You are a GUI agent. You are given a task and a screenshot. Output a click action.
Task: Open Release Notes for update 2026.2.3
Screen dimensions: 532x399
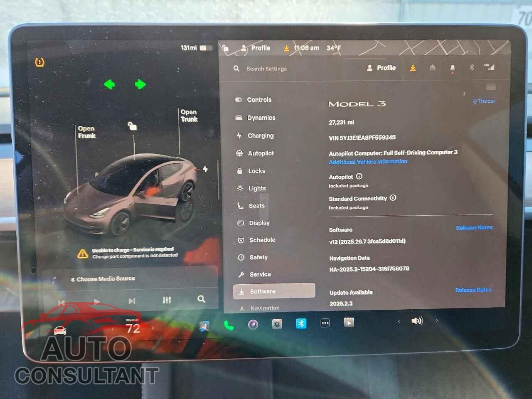click(x=473, y=290)
